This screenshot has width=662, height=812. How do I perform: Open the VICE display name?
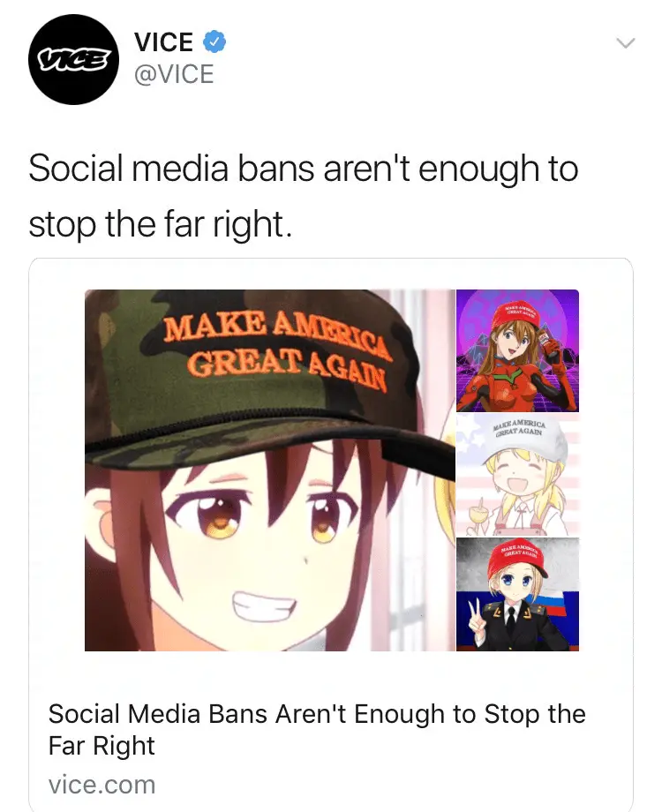pos(163,42)
